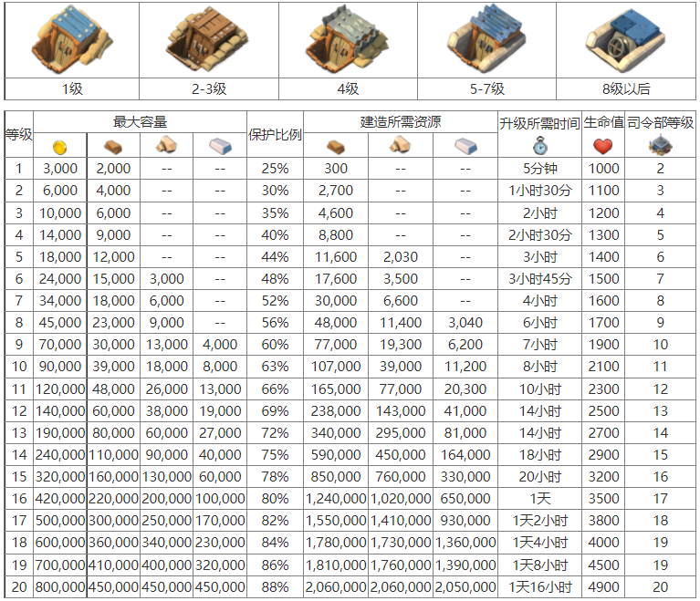Click the 1天16小时 upgrade time cell
This screenshot has width=700, height=601.
point(539,587)
